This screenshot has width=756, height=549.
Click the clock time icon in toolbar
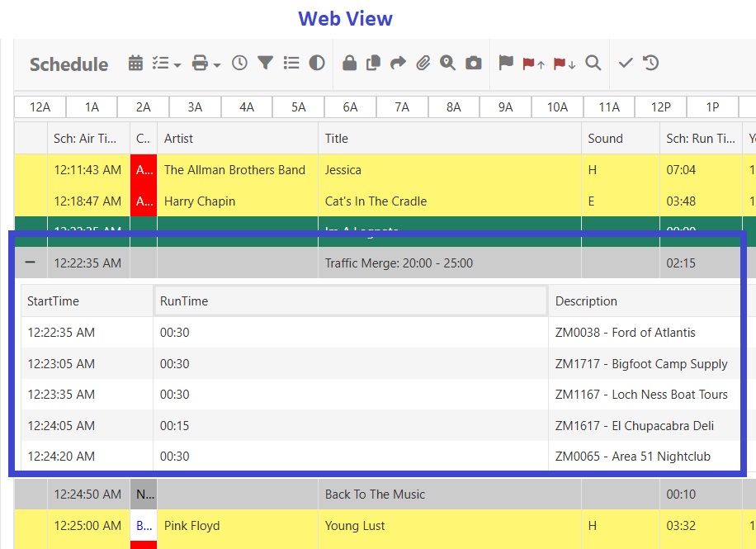(239, 63)
